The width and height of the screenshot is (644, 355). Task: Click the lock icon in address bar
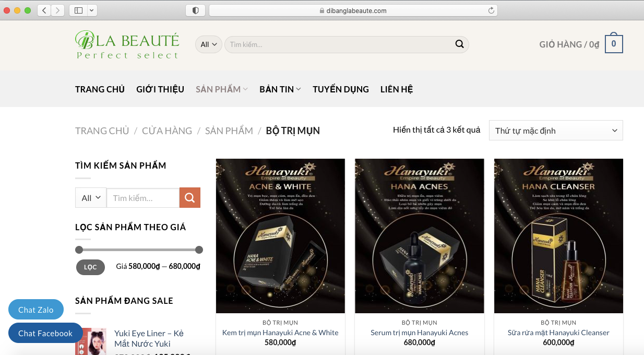321,10
